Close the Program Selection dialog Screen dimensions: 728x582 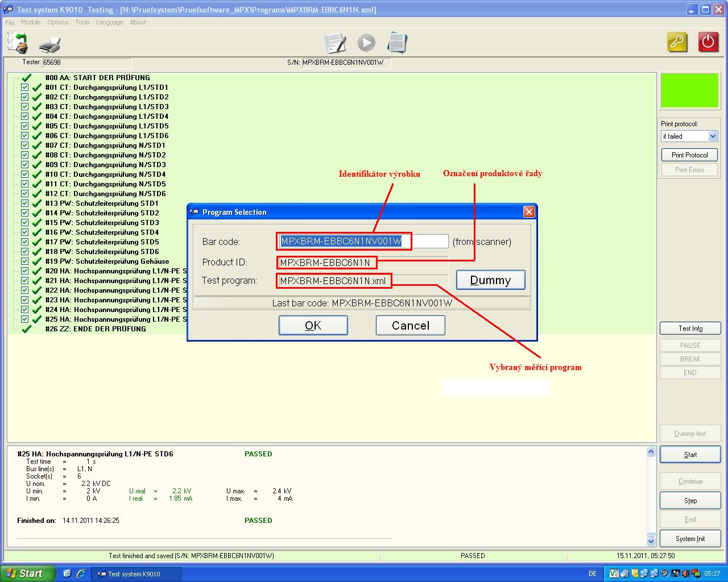tap(529, 212)
